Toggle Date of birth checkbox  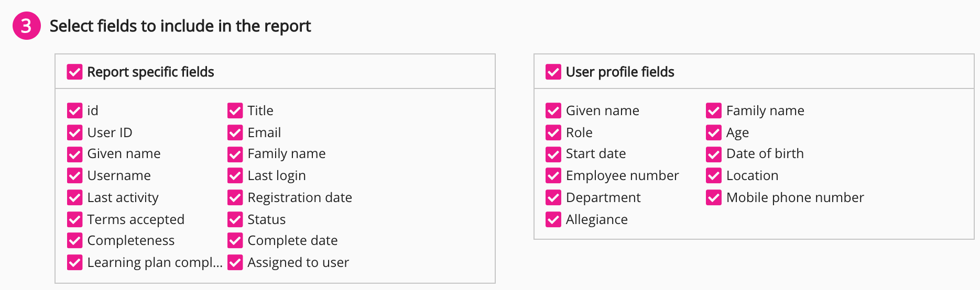[714, 154]
